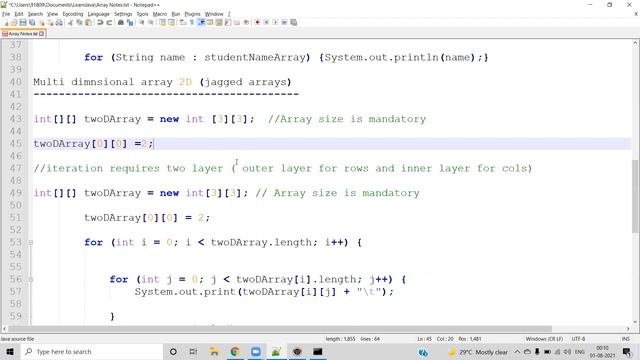Toggle file monitoring eye icon
Image resolution: width=640 pixels, height=360 pixels.
pos(246,22)
